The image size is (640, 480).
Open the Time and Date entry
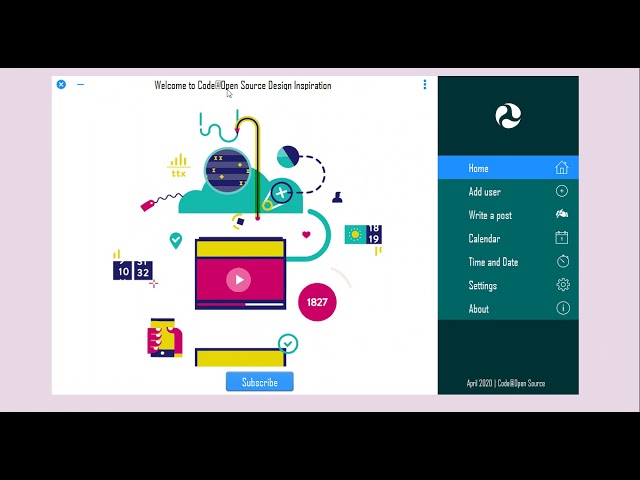coord(508,262)
